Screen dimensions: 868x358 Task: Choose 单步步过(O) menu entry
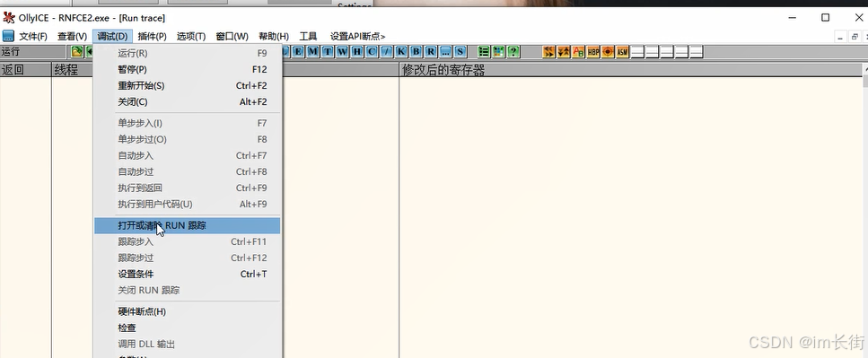pos(187,139)
